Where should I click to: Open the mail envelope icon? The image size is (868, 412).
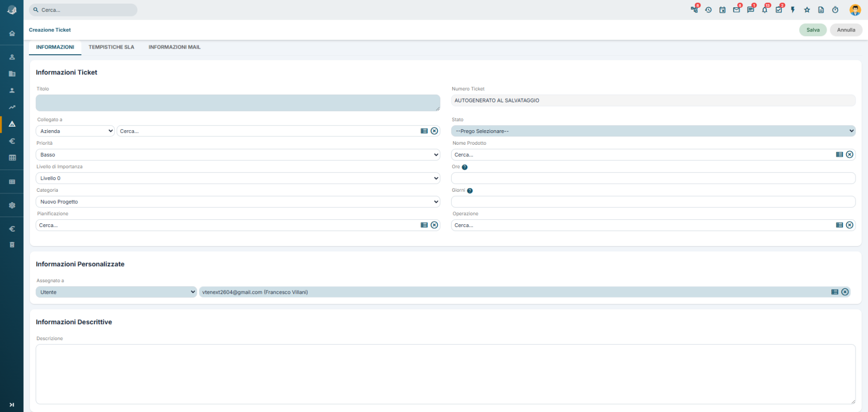coord(736,10)
